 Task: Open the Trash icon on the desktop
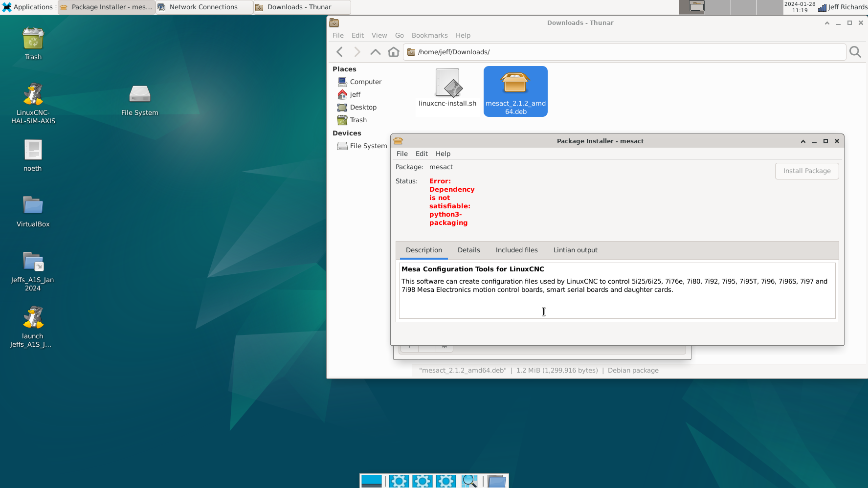tap(33, 39)
